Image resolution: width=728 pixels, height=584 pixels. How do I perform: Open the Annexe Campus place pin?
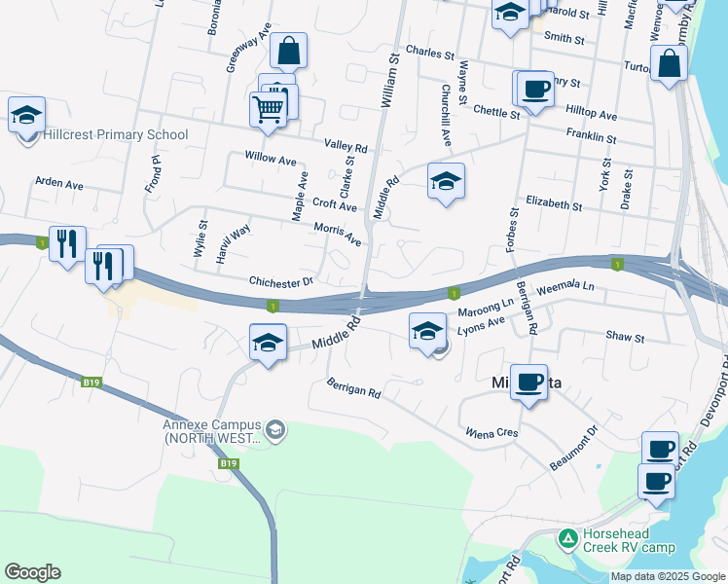click(275, 431)
